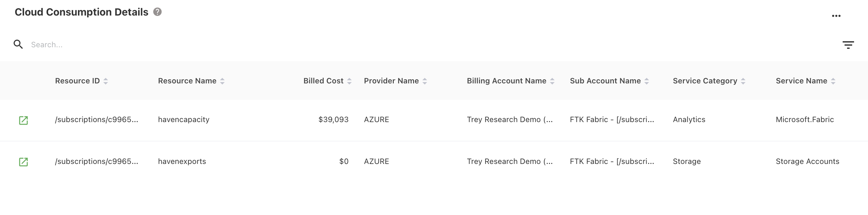Click the Microsoft.Fabric service name cell

point(805,120)
